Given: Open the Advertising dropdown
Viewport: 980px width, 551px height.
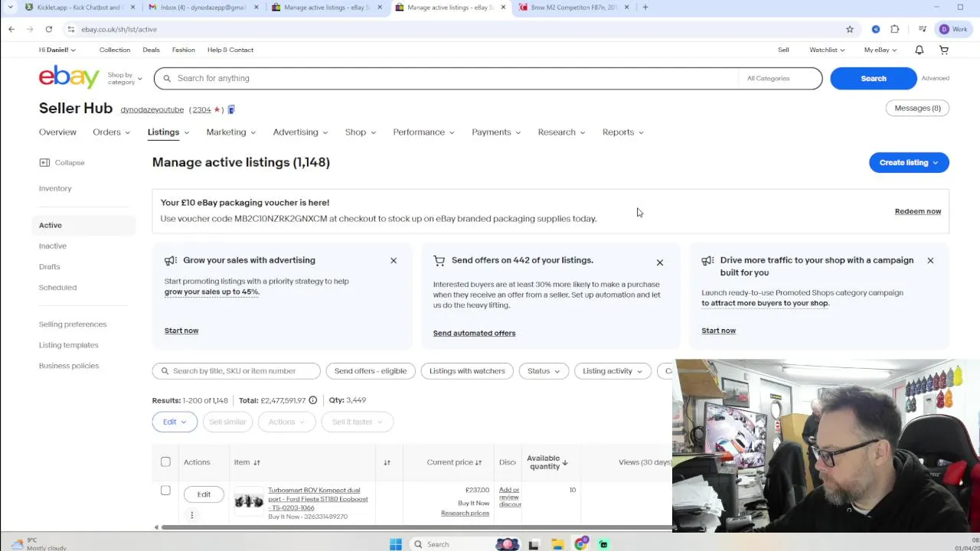Looking at the screenshot, I should (x=300, y=132).
